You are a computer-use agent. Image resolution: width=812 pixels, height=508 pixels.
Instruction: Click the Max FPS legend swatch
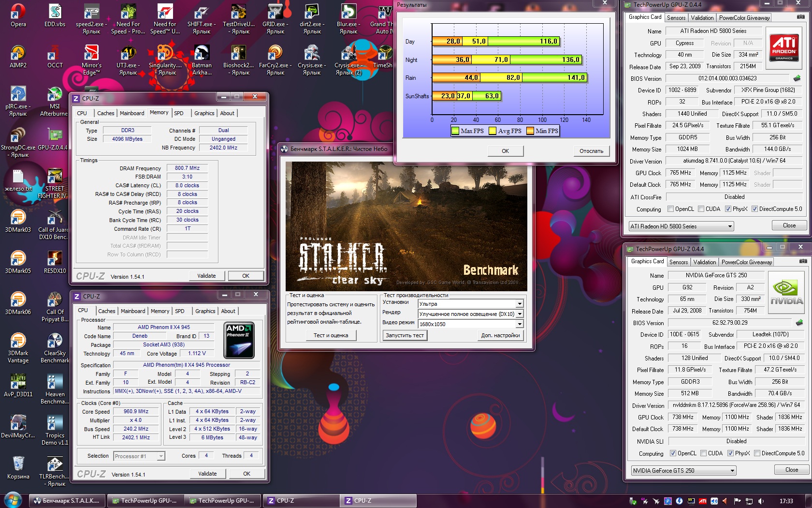click(x=455, y=131)
